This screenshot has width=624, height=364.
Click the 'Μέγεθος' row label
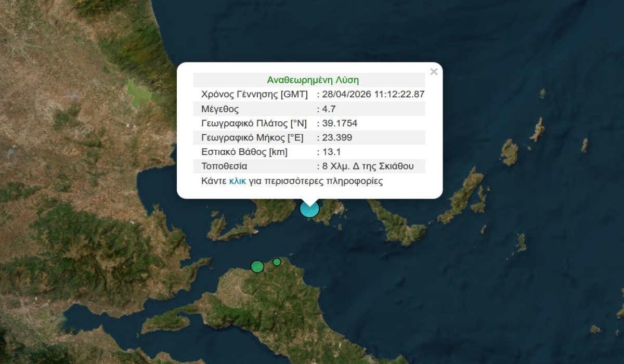point(220,109)
